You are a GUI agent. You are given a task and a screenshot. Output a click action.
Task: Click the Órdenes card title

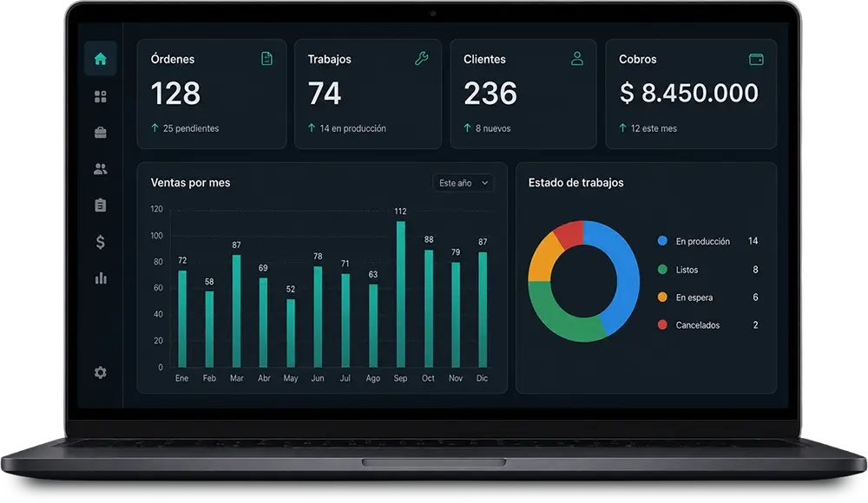(x=173, y=59)
